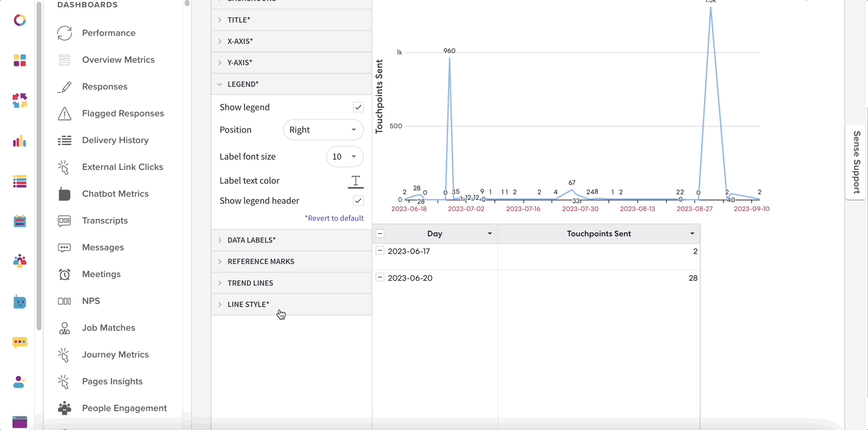Open the Label text color picker
Viewport: 868px width, 430px height.
point(355,181)
